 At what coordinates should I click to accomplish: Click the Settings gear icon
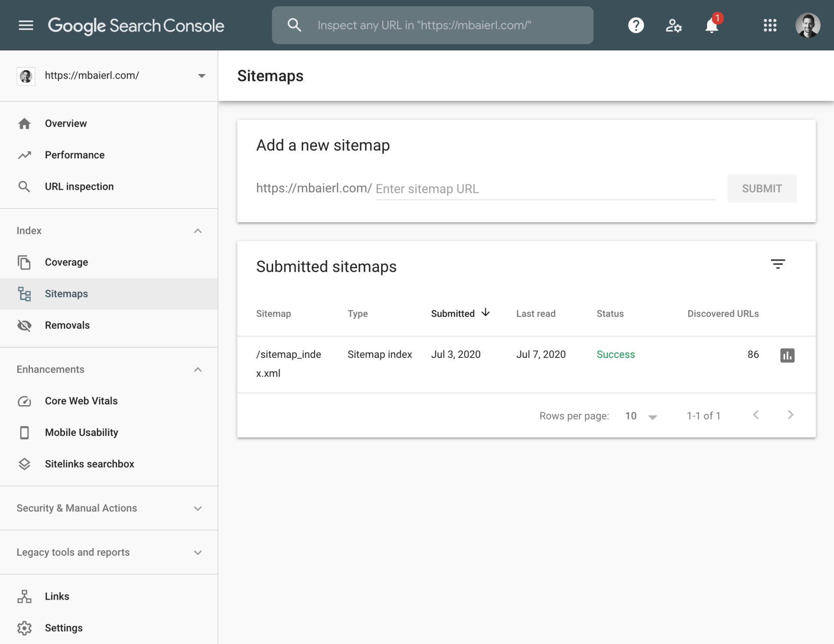pos(24,628)
